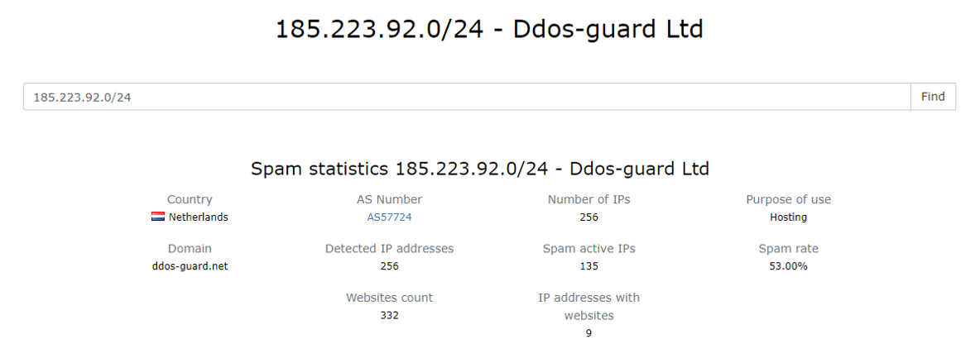Click the Netherlands flag icon
Image resolution: width=980 pixels, height=363 pixels.
[158, 217]
